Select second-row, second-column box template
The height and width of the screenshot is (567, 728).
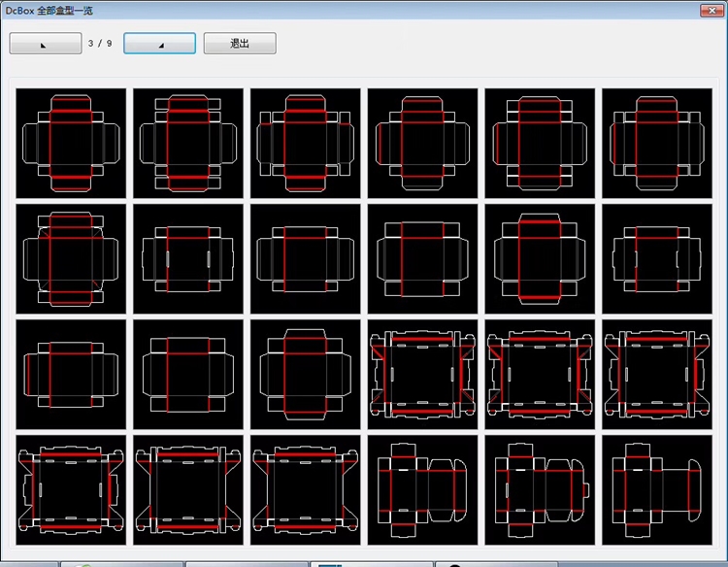coord(188,258)
